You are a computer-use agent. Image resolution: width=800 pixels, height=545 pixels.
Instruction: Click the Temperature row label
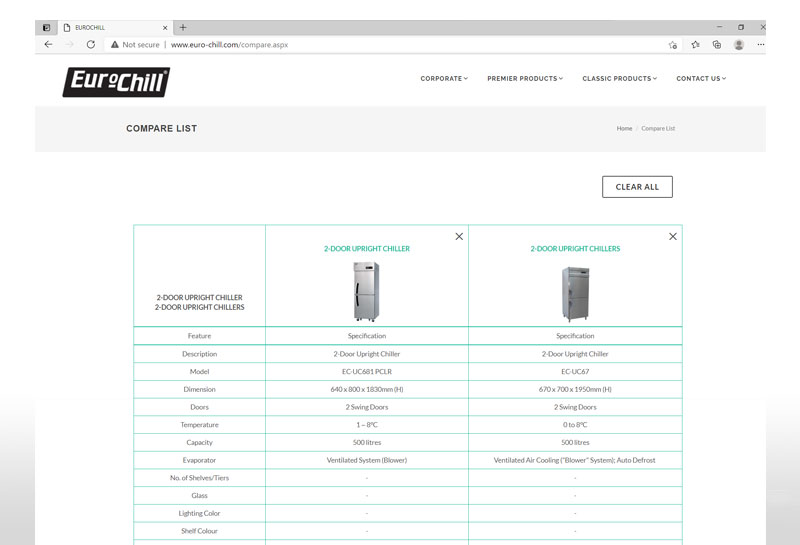click(199, 425)
